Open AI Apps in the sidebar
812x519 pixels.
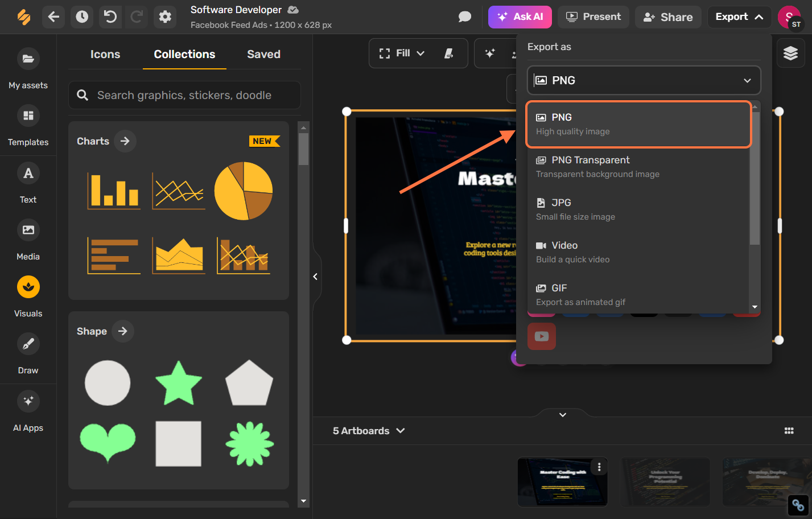(28, 411)
